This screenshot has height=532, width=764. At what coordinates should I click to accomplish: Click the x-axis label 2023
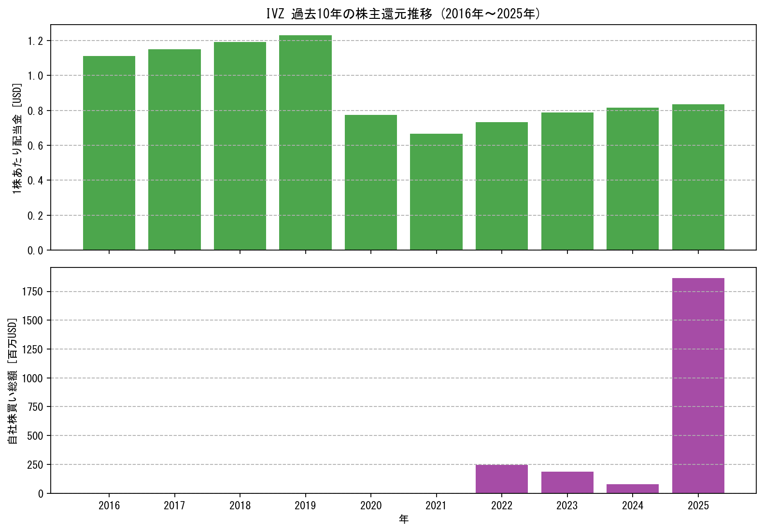[x=567, y=505]
